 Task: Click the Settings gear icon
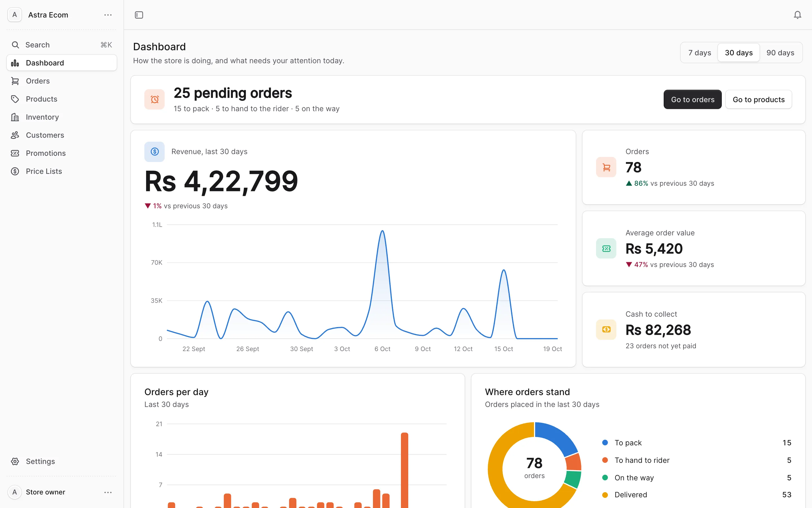15,461
